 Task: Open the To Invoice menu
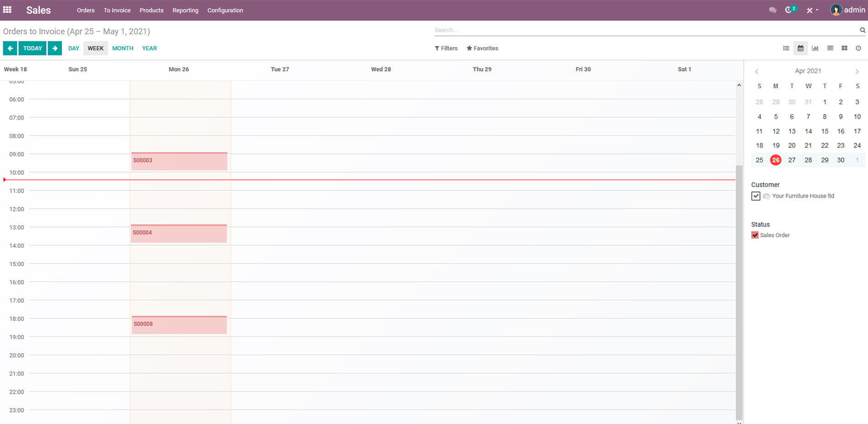point(117,10)
